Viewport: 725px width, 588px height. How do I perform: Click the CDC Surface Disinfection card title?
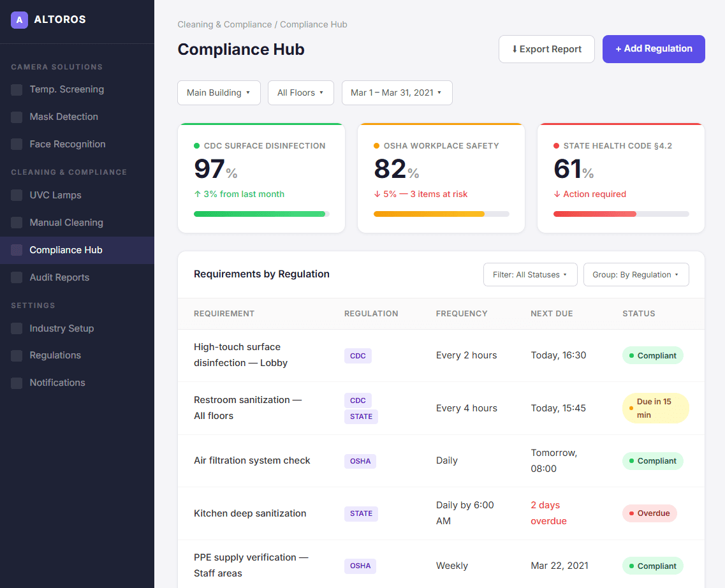pyautogui.click(x=265, y=146)
